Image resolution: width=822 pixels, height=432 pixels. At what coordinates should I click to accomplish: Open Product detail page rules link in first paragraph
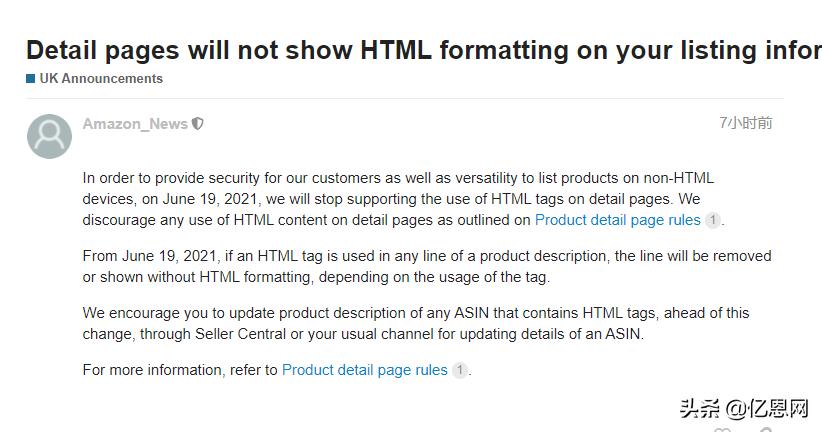pyautogui.click(x=617, y=220)
